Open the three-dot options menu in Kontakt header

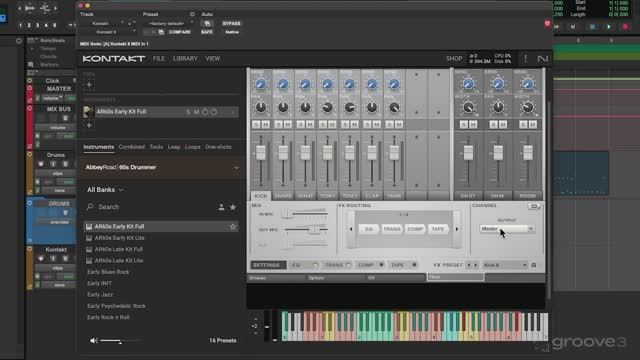tap(525, 59)
